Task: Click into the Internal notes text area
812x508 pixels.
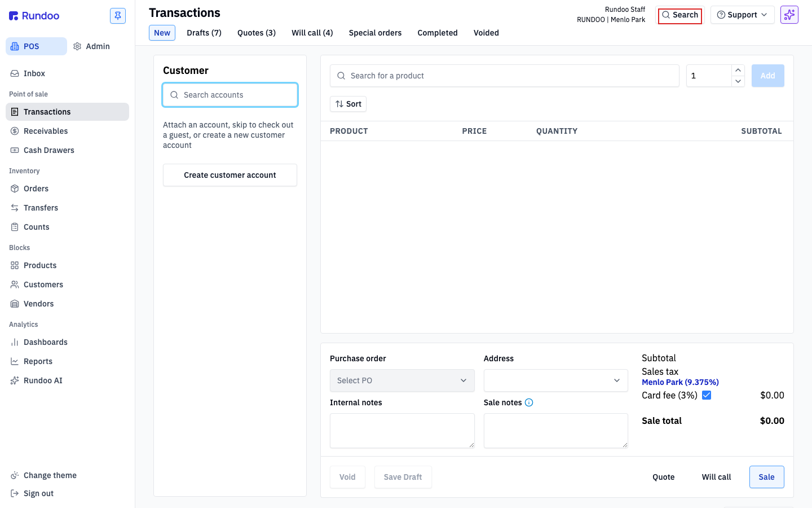Action: [402, 431]
